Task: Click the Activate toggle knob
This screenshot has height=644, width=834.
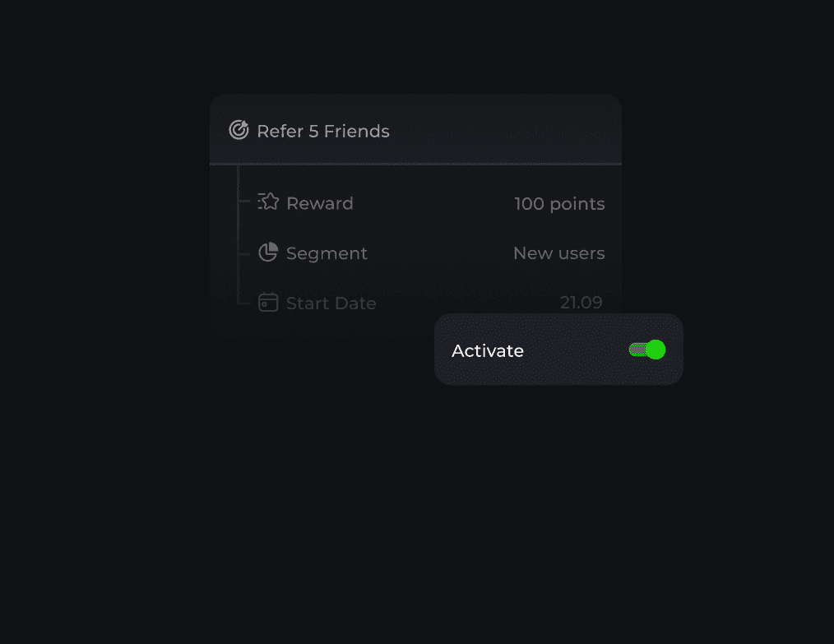Action: tap(654, 350)
